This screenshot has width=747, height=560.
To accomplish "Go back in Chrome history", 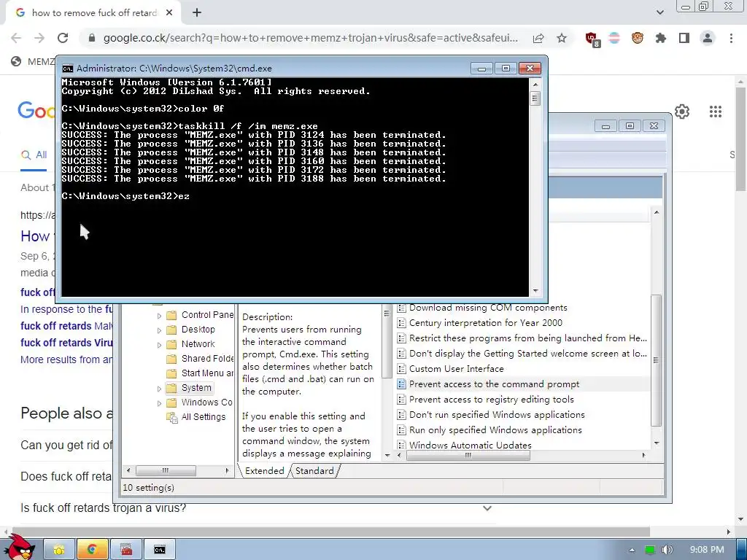I will click(x=16, y=38).
